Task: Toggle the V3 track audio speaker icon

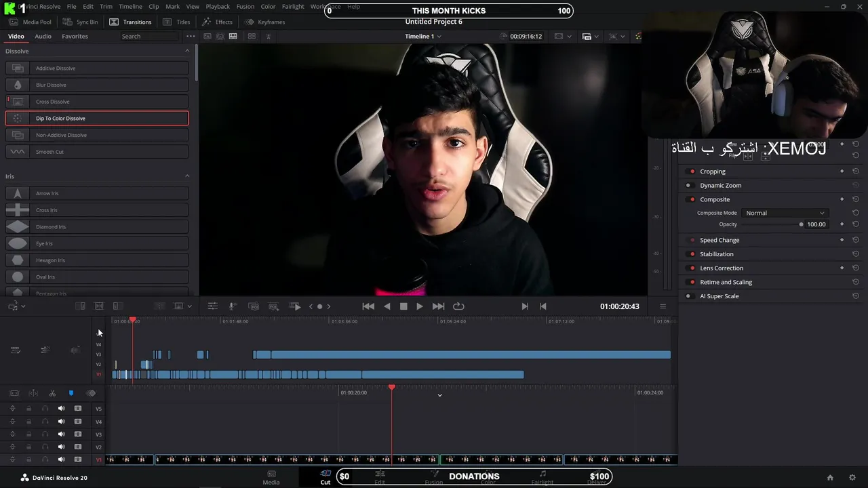Action: [61, 434]
